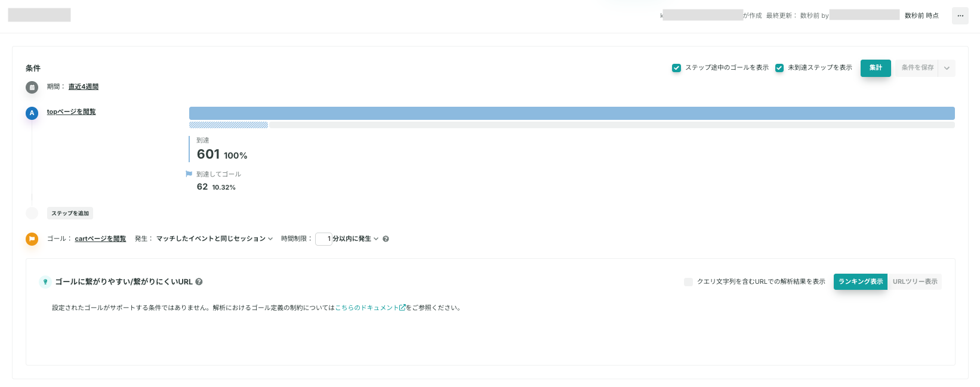Image resolution: width=980 pixels, height=387 pixels.
Task: Click the 集計 button
Action: tap(876, 68)
